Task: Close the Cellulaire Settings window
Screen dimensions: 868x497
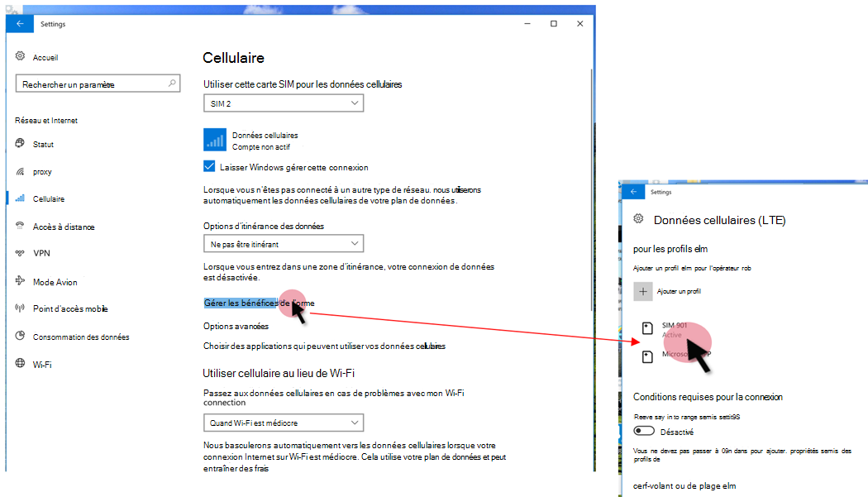Action: [580, 23]
